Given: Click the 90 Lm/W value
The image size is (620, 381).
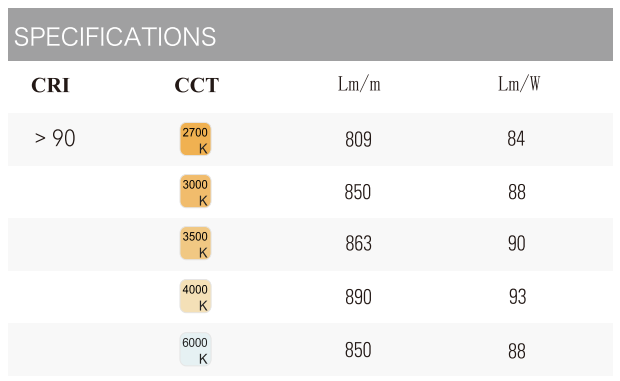Looking at the screenshot, I should (517, 243).
